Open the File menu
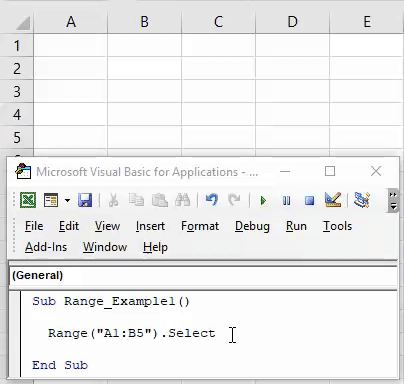 pos(34,226)
